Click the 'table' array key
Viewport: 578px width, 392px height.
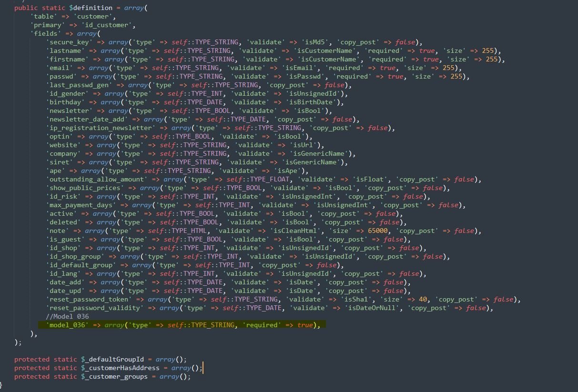click(44, 16)
